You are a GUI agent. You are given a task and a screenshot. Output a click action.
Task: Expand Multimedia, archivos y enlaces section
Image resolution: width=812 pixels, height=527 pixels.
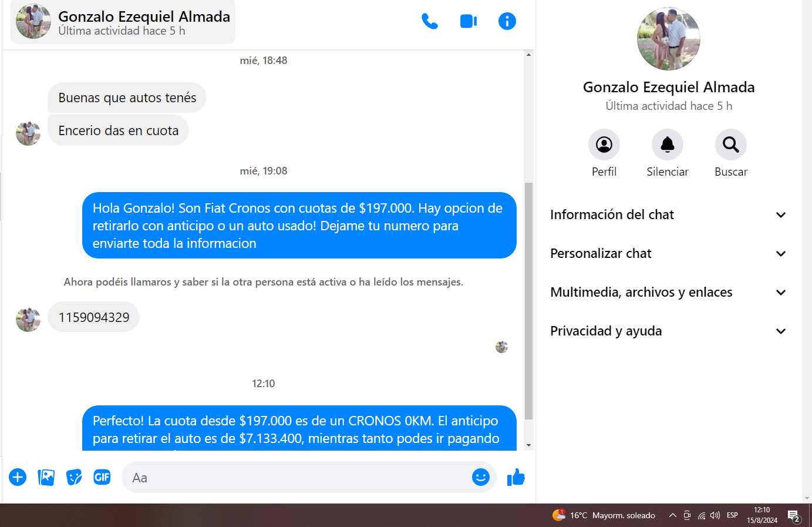coord(668,293)
